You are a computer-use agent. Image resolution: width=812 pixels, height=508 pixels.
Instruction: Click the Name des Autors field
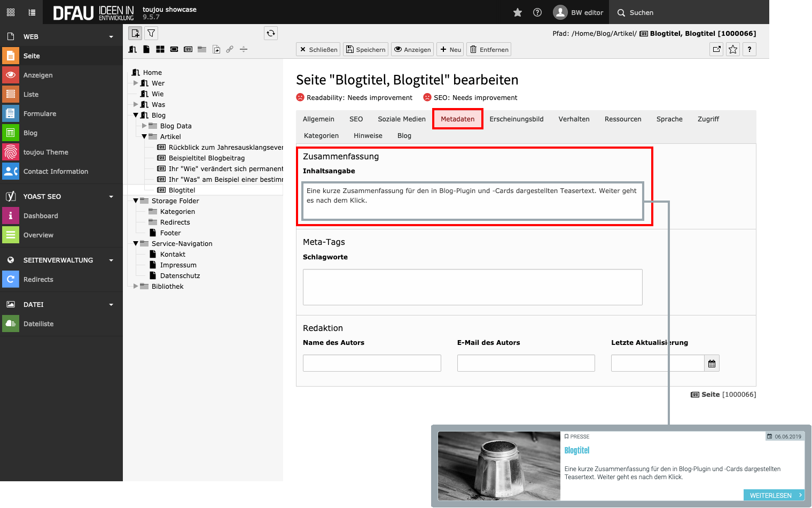[x=372, y=363]
